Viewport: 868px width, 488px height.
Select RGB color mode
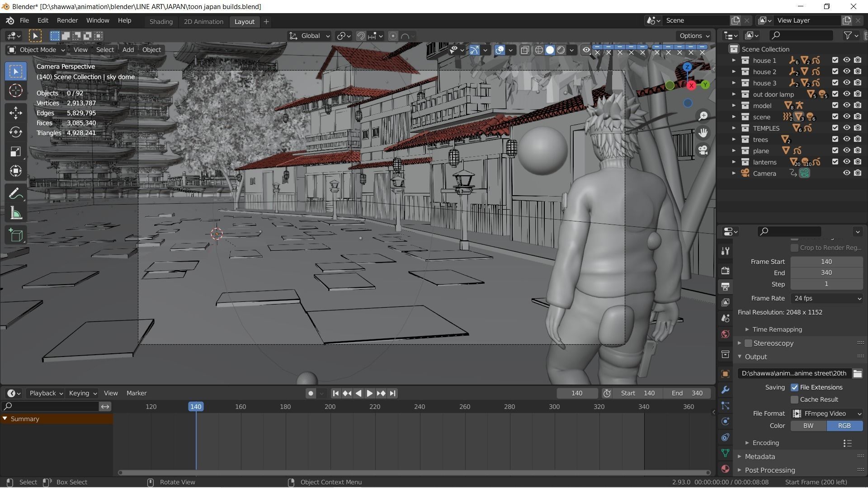tap(844, 426)
